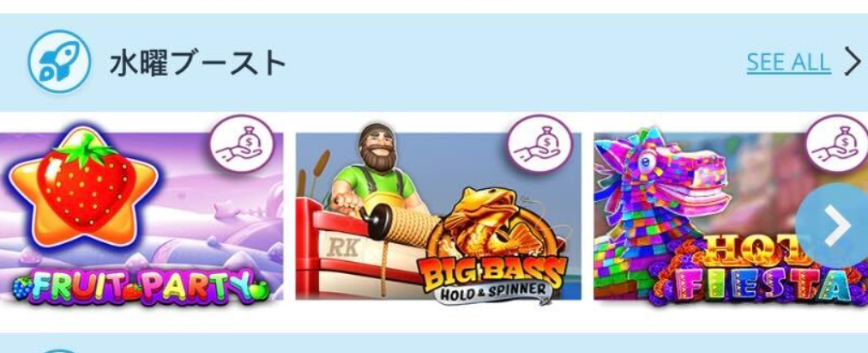Tap the money-hand badge on Fruit Party
The height and width of the screenshot is (353, 868).
(242, 144)
